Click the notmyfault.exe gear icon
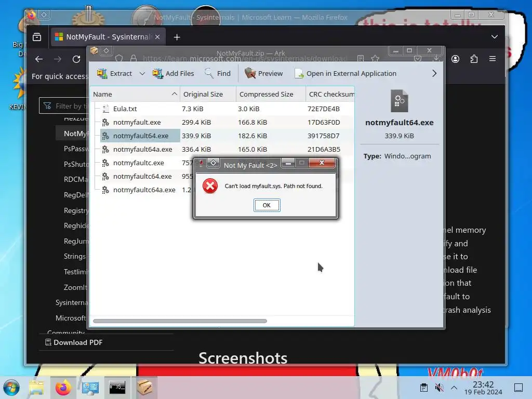532x399 pixels. (105, 122)
